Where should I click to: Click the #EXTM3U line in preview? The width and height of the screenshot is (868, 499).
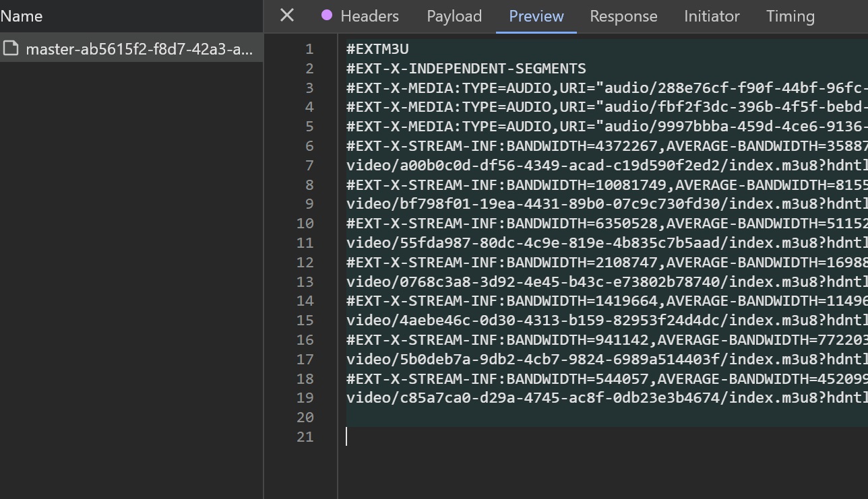pos(377,49)
